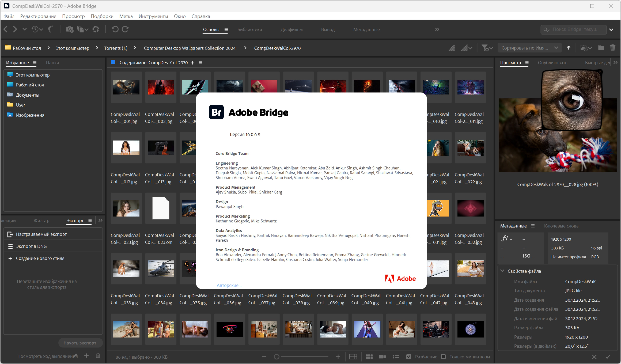
Task: Select Настраиваемый экспорт preset
Action: [53, 234]
